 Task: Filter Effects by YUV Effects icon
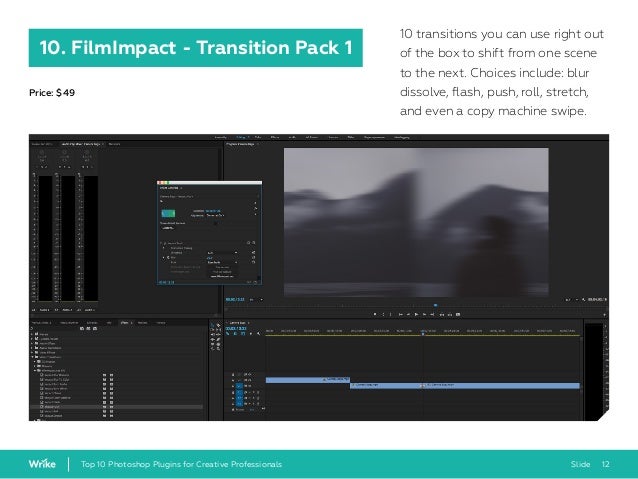coord(95,328)
